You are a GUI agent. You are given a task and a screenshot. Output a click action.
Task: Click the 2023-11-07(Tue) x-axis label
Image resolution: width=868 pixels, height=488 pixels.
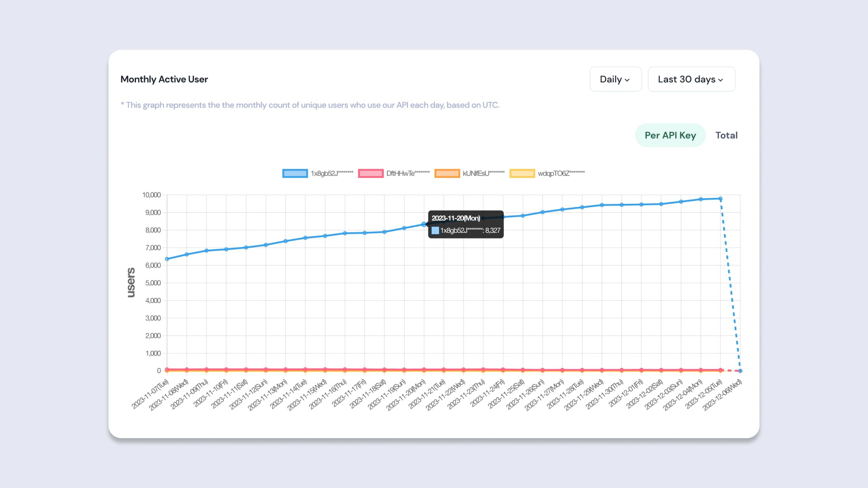coord(150,394)
